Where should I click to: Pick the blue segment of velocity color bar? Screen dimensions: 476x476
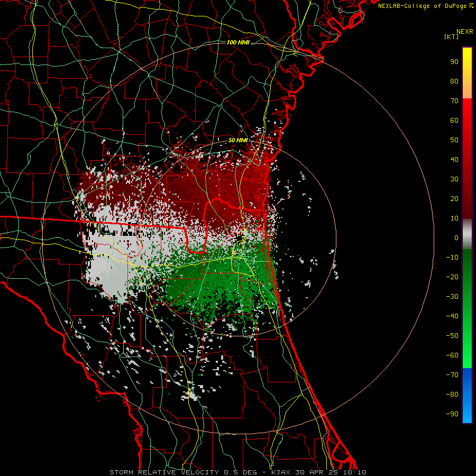pos(467,396)
